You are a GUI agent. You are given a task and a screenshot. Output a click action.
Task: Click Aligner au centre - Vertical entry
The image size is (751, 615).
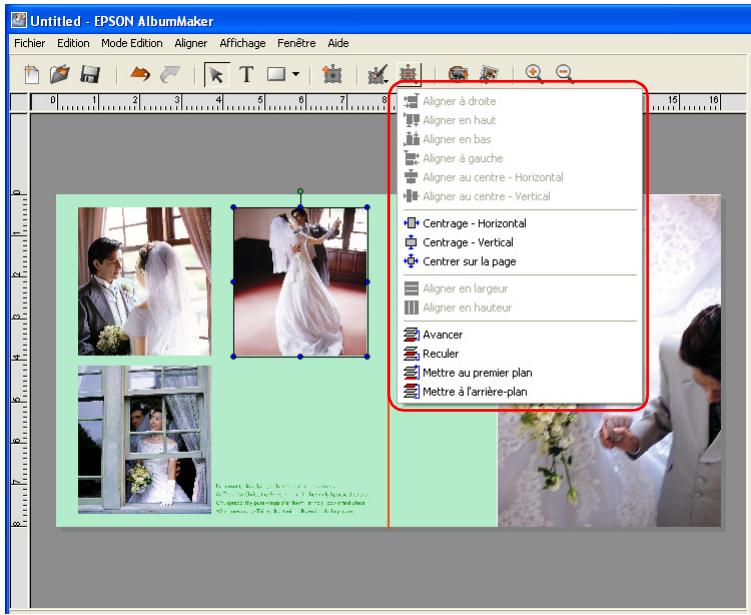click(x=520, y=196)
